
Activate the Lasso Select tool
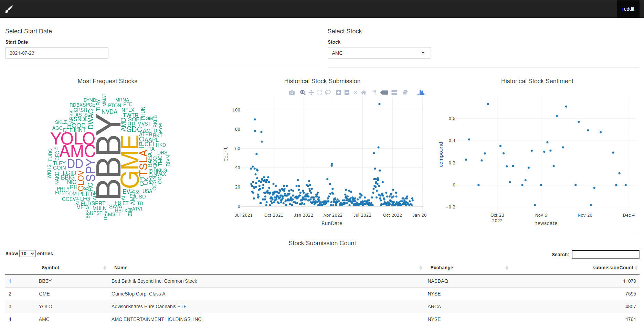[328, 93]
